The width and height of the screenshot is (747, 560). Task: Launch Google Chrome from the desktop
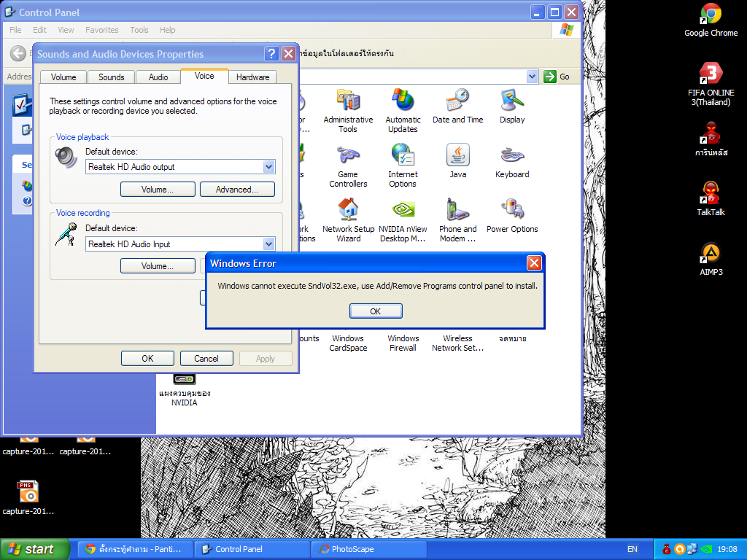[711, 20]
